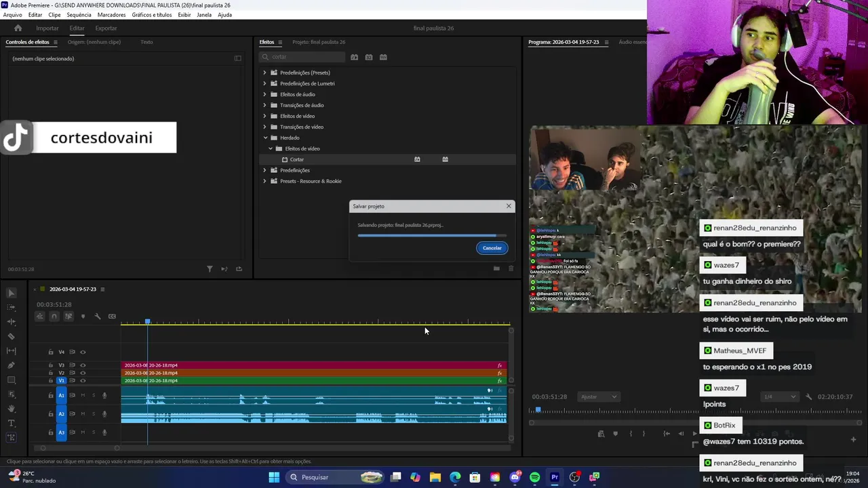Select the Slip tool
The height and width of the screenshot is (488, 868).
[12, 351]
